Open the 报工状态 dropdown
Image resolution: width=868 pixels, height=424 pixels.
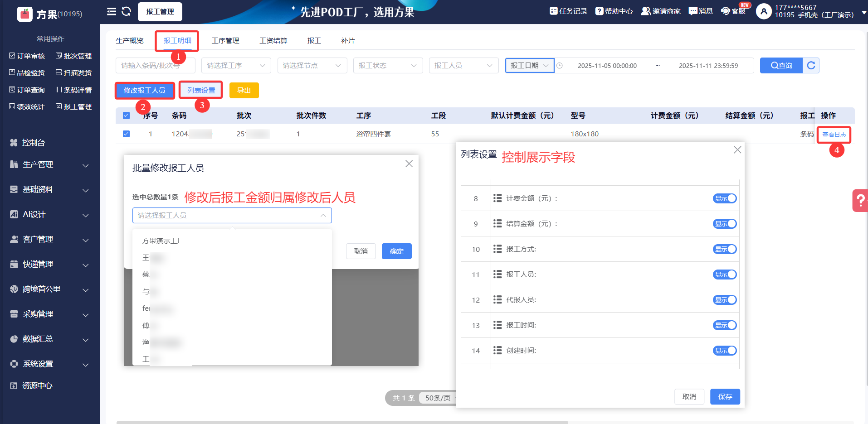[387, 66]
